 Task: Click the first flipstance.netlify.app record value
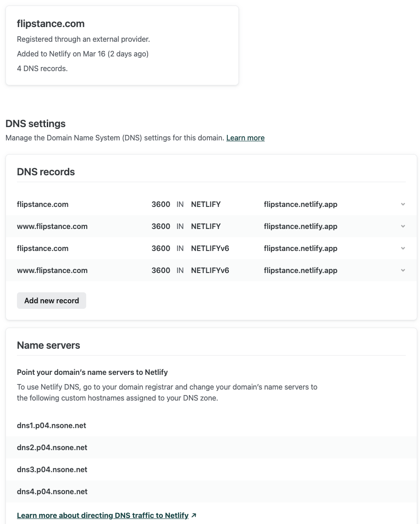click(x=300, y=204)
